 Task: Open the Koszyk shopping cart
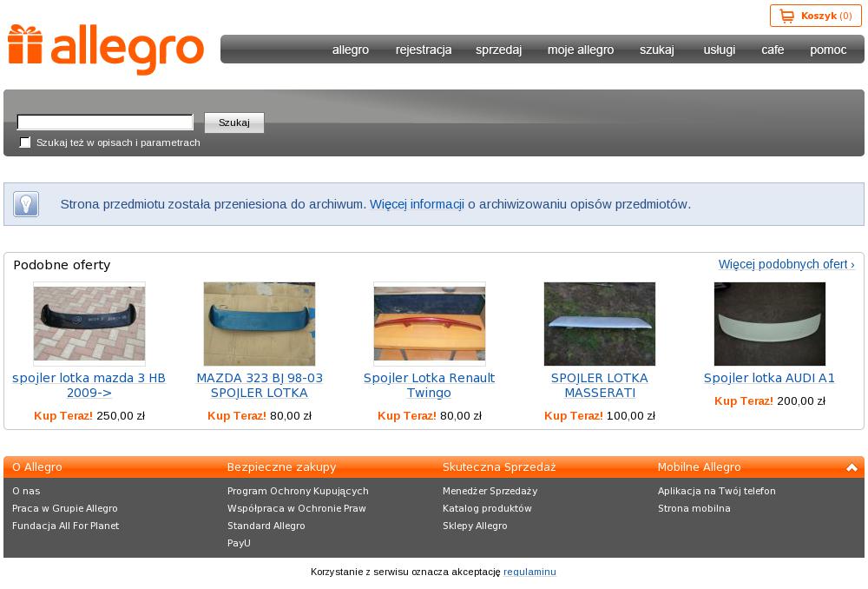(x=815, y=16)
